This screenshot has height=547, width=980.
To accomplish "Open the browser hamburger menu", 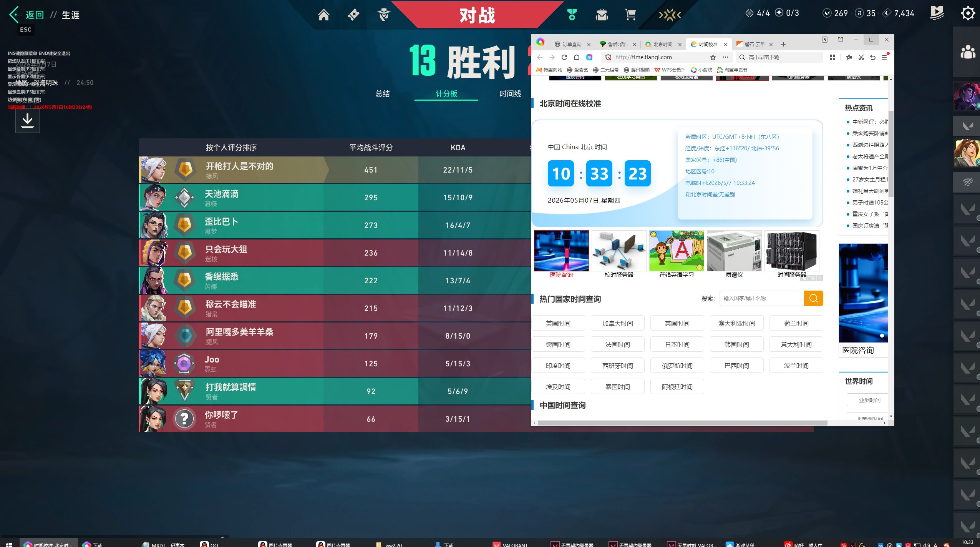I will (884, 57).
